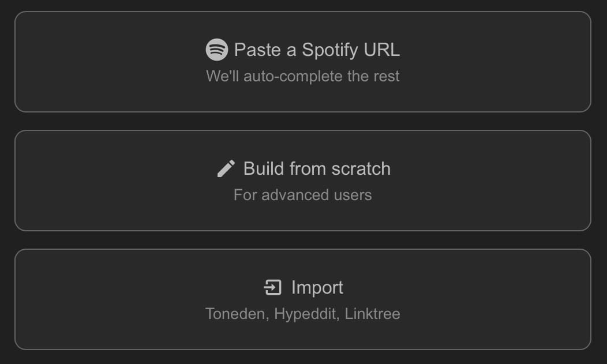Image resolution: width=607 pixels, height=364 pixels.
Task: Click the word "Build" next to the pencil
Action: pos(264,168)
